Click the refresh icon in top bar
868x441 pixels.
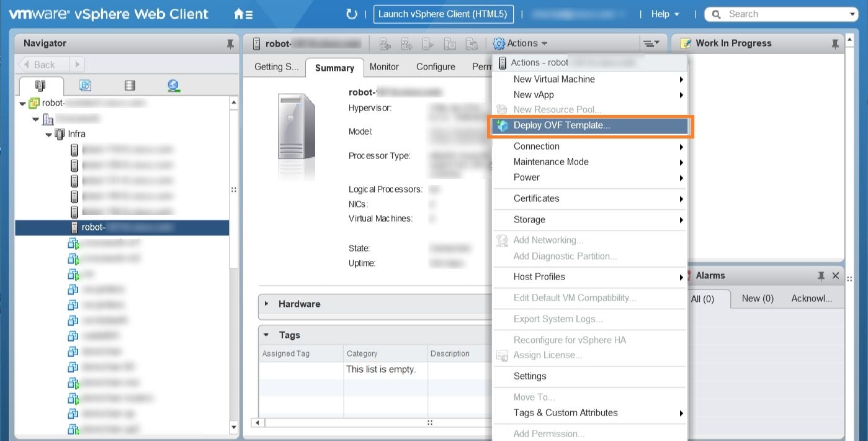[352, 14]
